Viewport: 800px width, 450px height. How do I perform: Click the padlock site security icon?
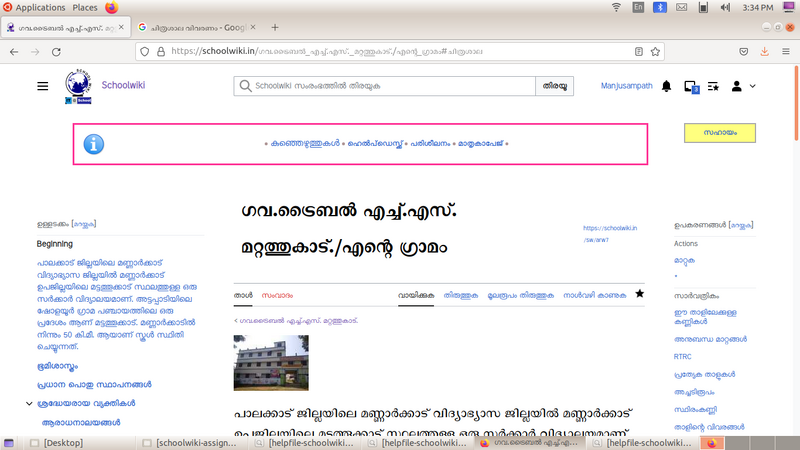pyautogui.click(x=161, y=52)
